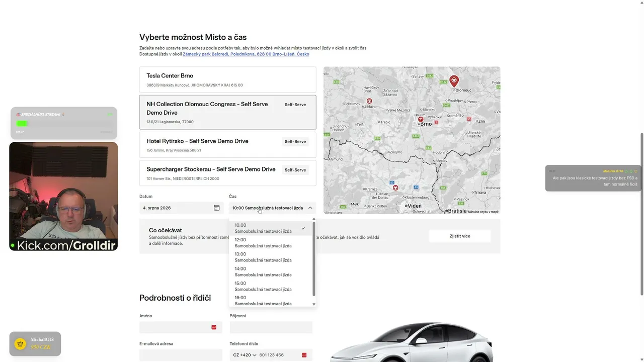Select the 10:00 Samoobslužná testovací jízda option
Image resolution: width=644 pixels, height=362 pixels.
click(x=271, y=228)
